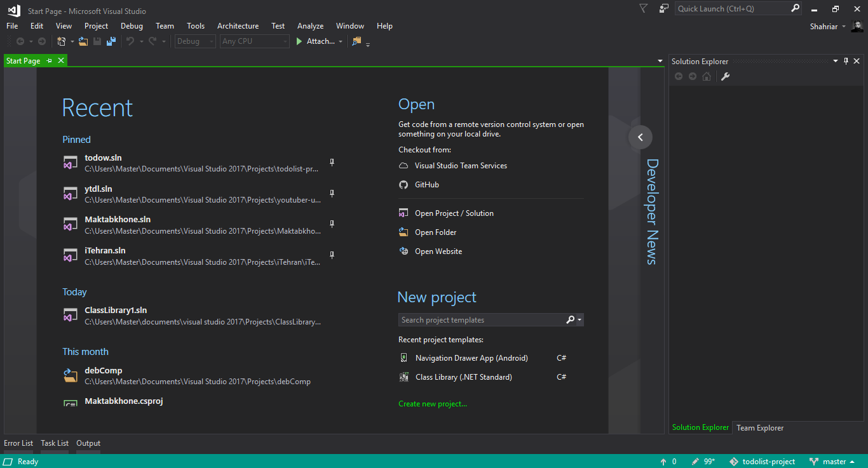Click the account profile picture

(x=857, y=26)
